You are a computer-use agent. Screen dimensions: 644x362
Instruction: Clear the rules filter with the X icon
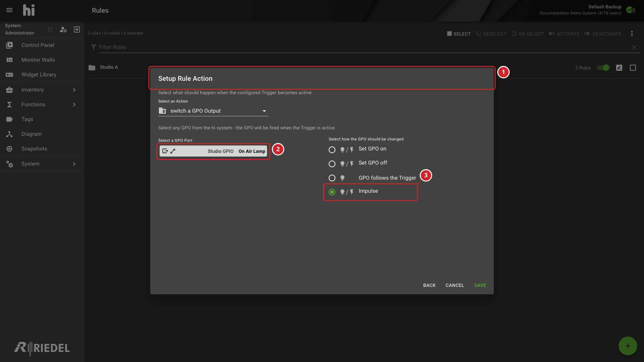point(634,47)
